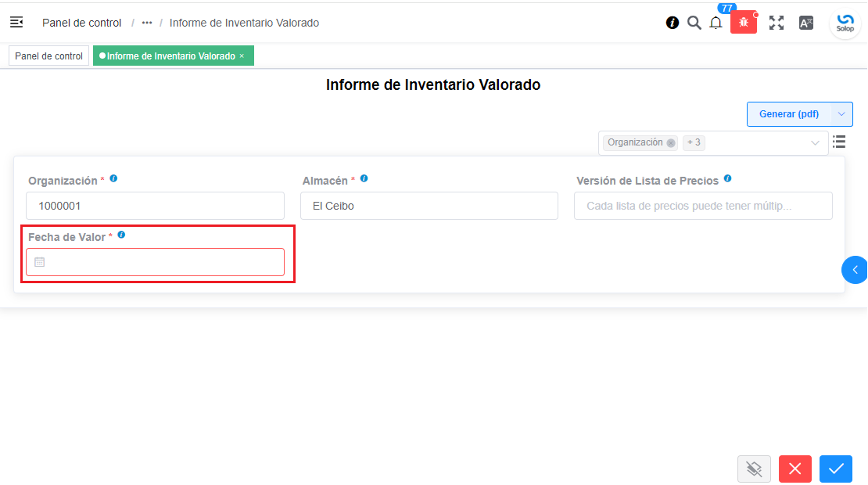Viewport: 868px width, 485px height.
Task: Open the language translate icon
Action: click(806, 23)
